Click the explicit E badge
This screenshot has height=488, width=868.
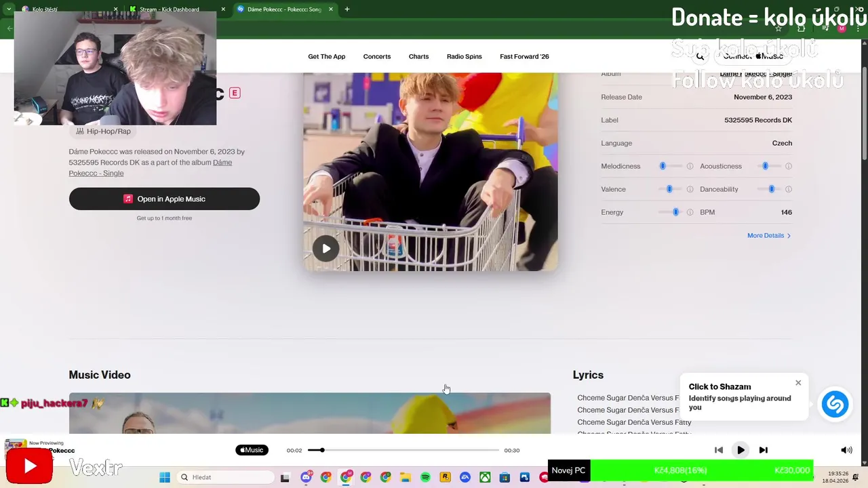coord(235,93)
